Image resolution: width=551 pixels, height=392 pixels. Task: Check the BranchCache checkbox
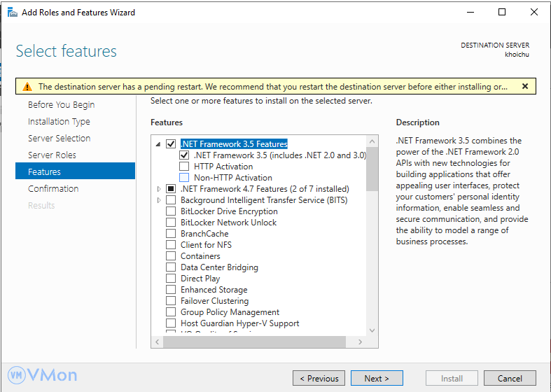click(x=171, y=234)
